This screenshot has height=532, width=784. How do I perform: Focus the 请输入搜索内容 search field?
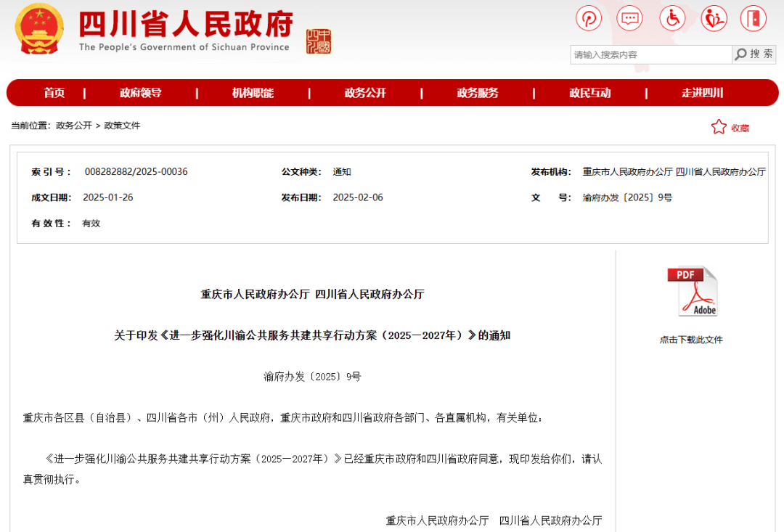(650, 54)
